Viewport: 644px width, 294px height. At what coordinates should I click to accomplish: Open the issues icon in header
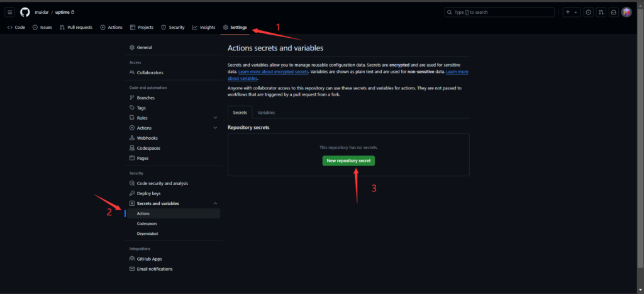589,13
